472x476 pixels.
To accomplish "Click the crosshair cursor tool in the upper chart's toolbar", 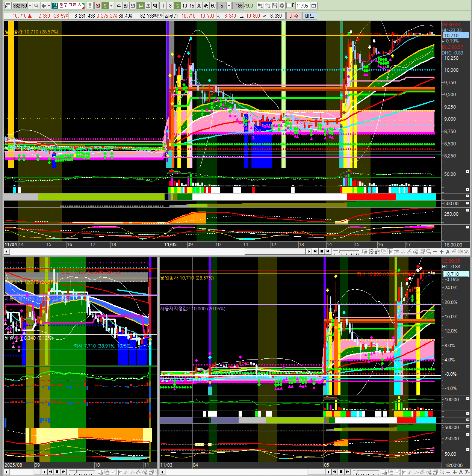I will [390, 252].
